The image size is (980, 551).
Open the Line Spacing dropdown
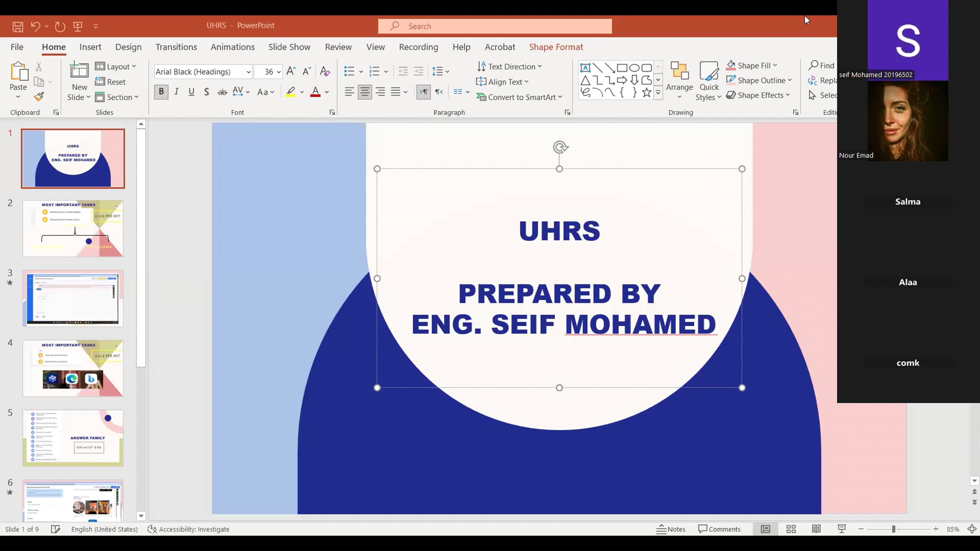[x=440, y=71]
